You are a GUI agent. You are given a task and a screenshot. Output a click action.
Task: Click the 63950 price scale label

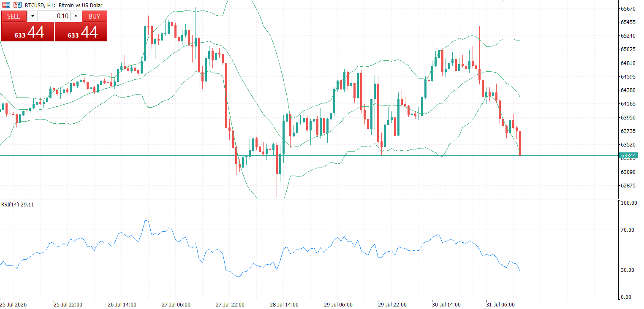[x=629, y=117]
